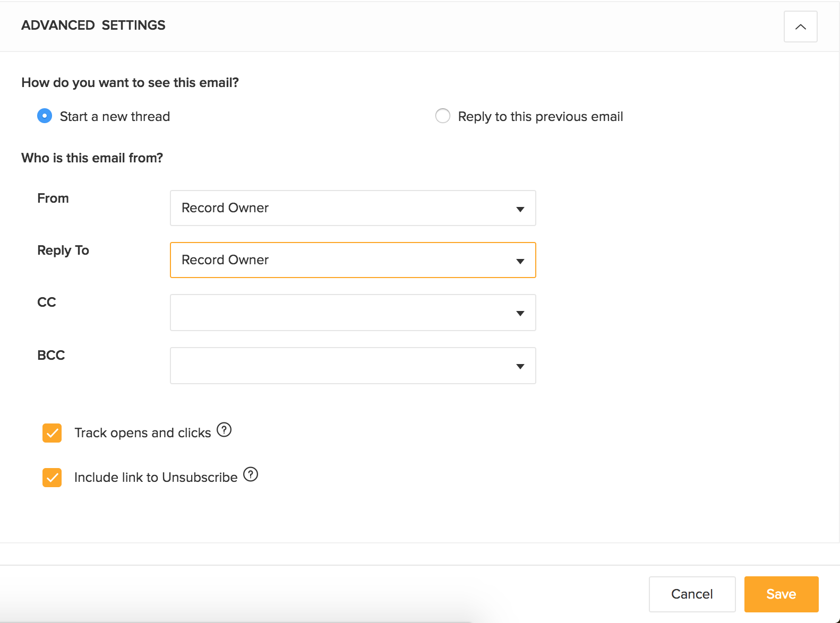Image resolution: width=840 pixels, height=623 pixels.
Task: Collapse the Advanced Settings section chevron
Action: (x=800, y=27)
